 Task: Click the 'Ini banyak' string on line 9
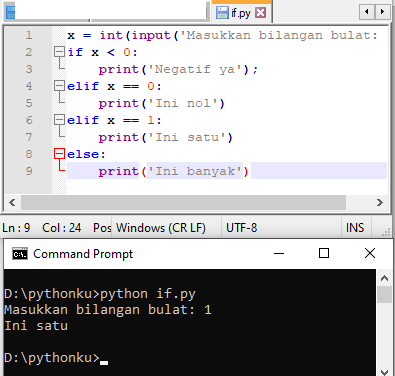[x=195, y=171]
